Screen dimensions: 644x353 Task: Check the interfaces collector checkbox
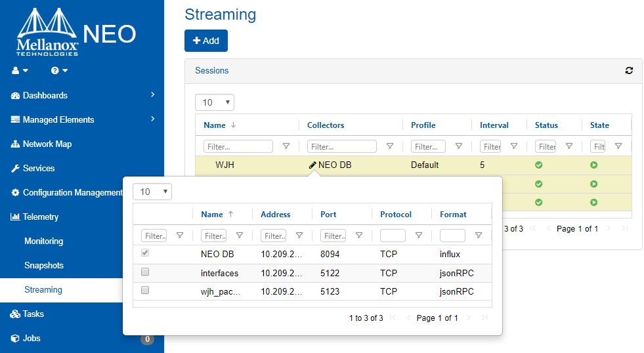pyautogui.click(x=145, y=272)
